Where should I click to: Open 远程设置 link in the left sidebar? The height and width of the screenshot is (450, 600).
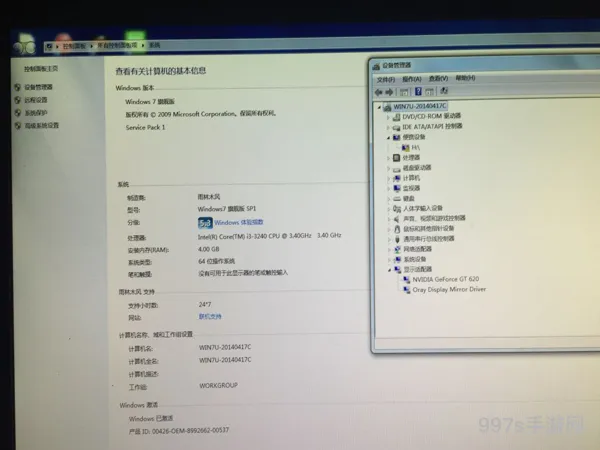click(36, 100)
